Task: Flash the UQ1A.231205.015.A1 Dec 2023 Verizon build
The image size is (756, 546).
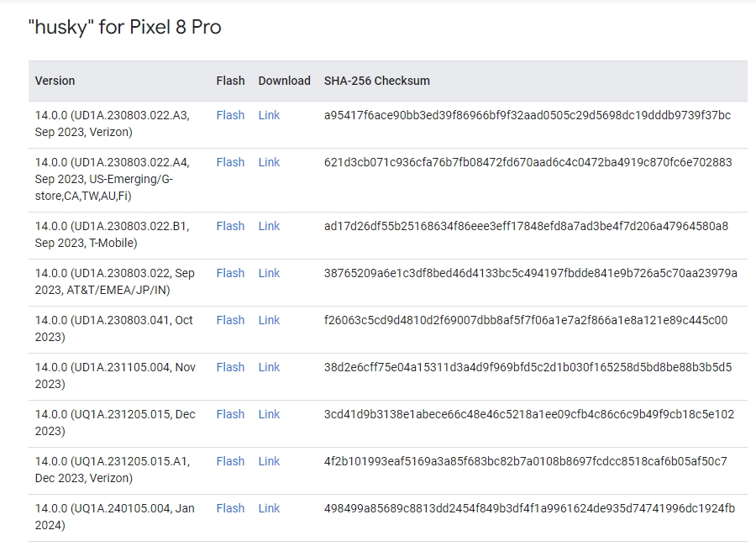Action: (230, 461)
